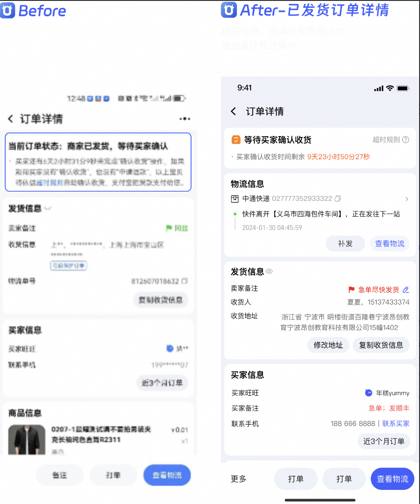Click the Wi-Fi icon in After status bar
The height and width of the screenshot is (504, 420).
(390, 88)
